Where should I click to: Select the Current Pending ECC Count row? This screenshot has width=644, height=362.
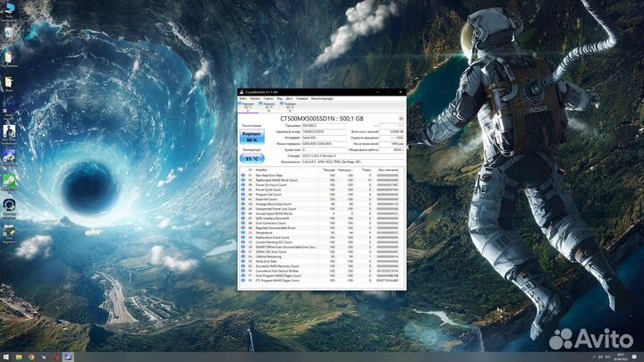322,242
